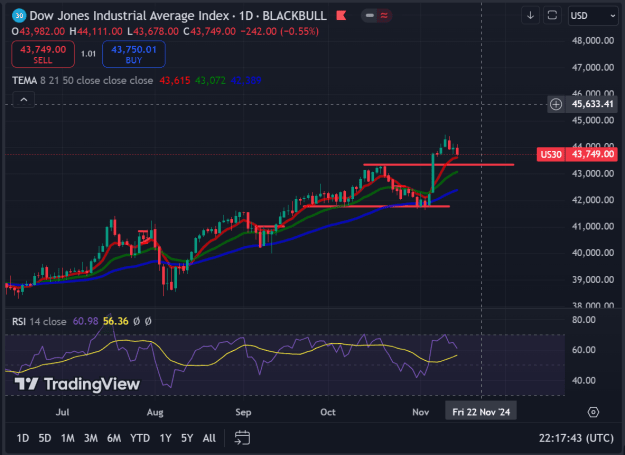The width and height of the screenshot is (625, 455).
Task: Open the go-to-date calendar icon
Action: (242, 438)
